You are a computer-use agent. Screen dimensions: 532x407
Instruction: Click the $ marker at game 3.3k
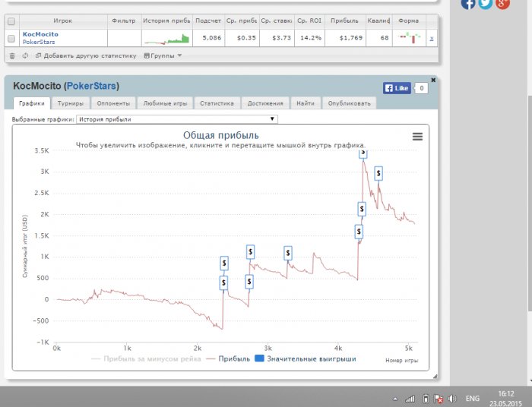[x=288, y=253]
